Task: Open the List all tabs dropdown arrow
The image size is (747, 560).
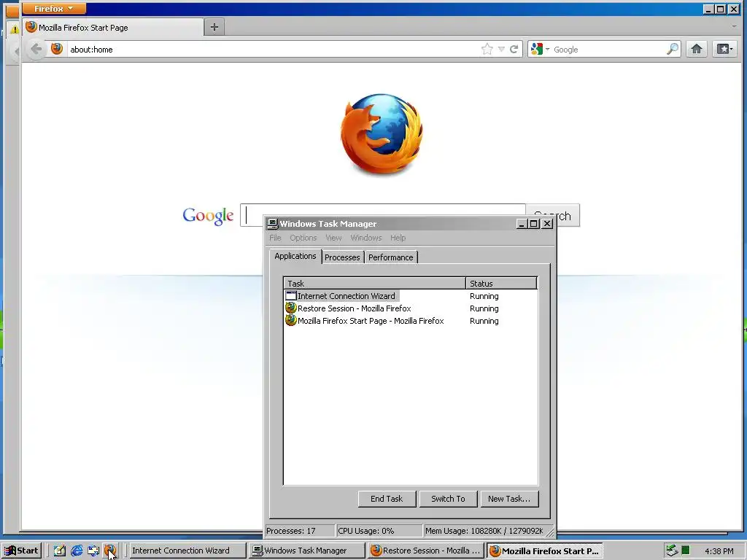Action: pos(734,27)
